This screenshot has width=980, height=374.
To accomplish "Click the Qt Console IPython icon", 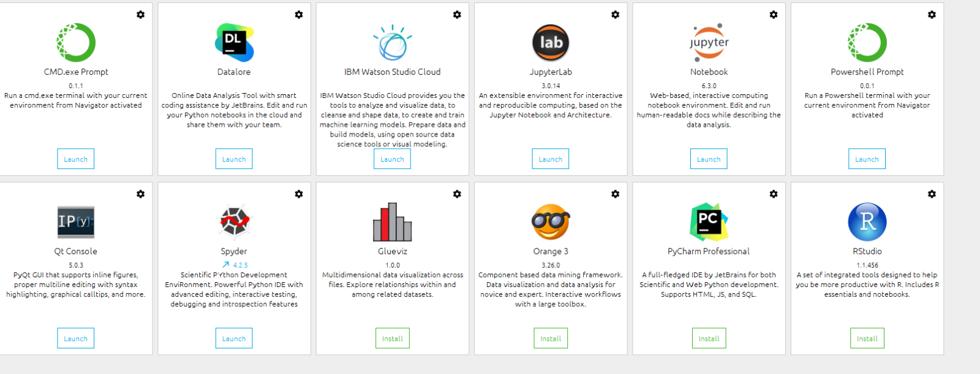I will [x=76, y=222].
